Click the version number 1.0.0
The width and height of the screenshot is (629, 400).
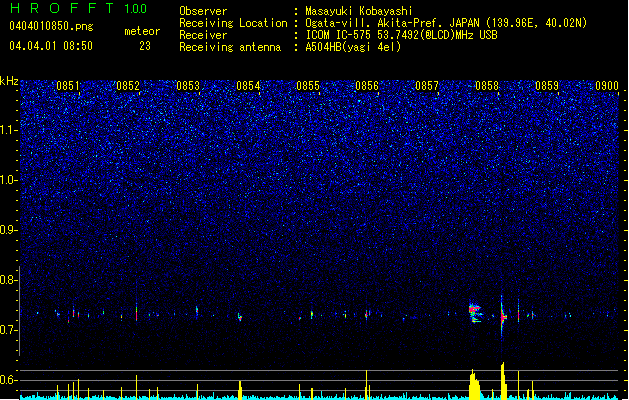pyautogui.click(x=135, y=9)
